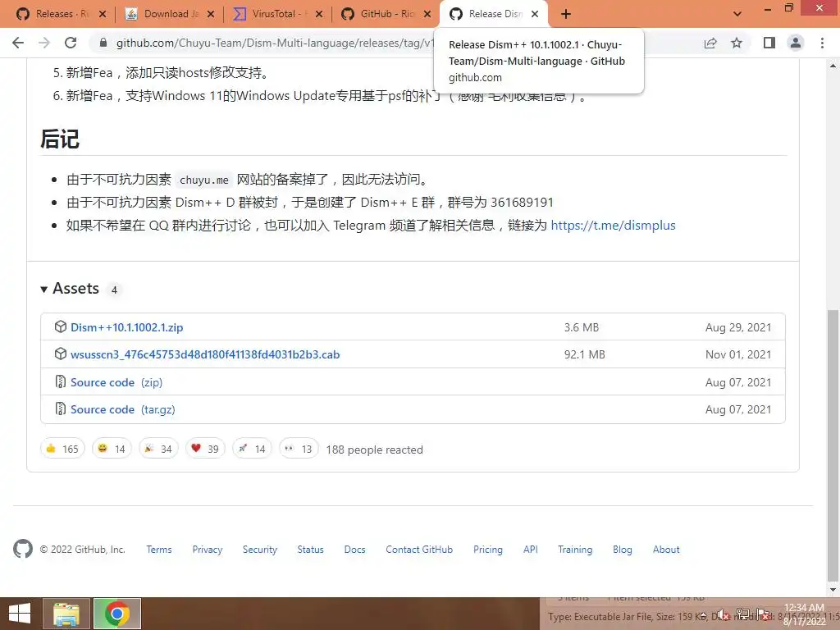
Task: Open the Security footer link
Action: point(260,550)
